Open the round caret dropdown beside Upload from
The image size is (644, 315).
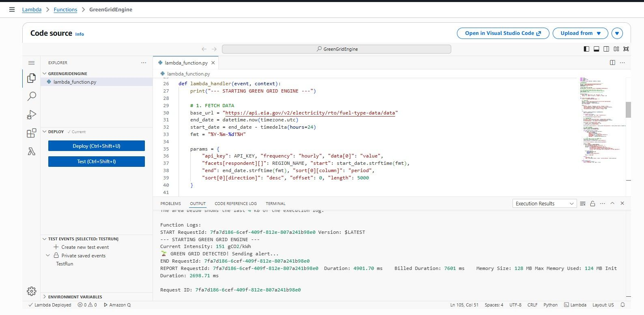point(617,33)
